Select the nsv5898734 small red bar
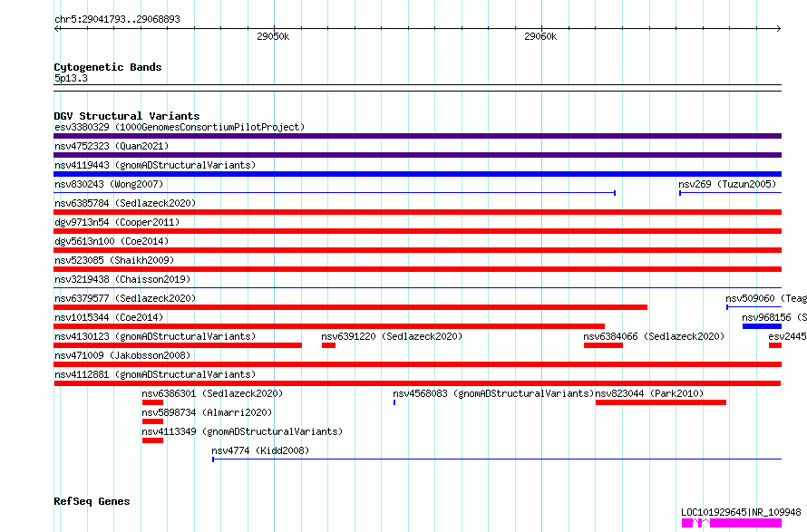 [x=152, y=421]
